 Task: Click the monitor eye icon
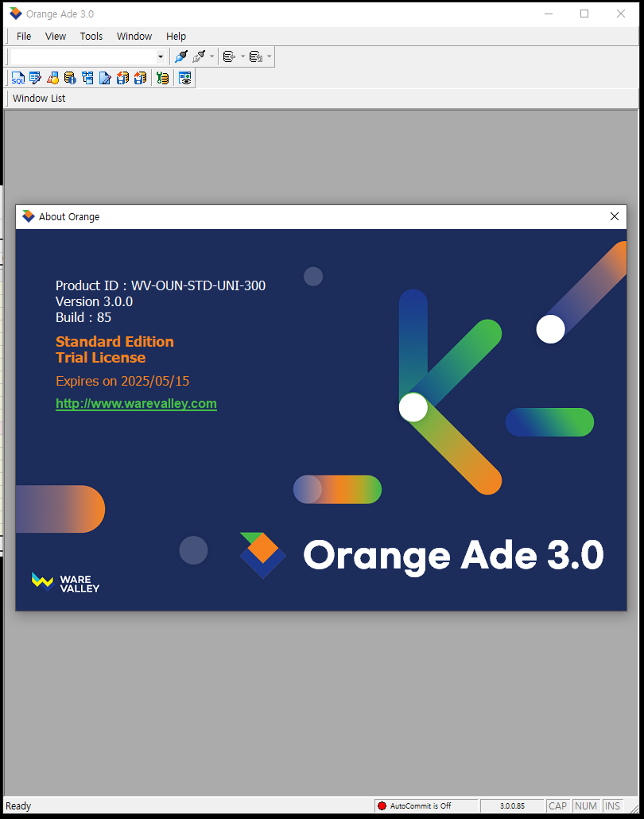click(185, 78)
